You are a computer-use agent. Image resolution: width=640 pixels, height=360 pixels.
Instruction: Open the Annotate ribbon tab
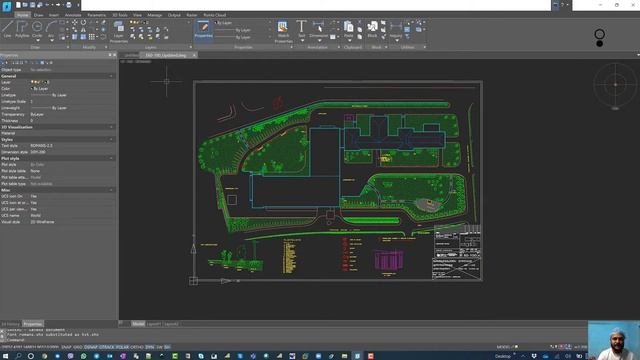pyautogui.click(x=73, y=15)
